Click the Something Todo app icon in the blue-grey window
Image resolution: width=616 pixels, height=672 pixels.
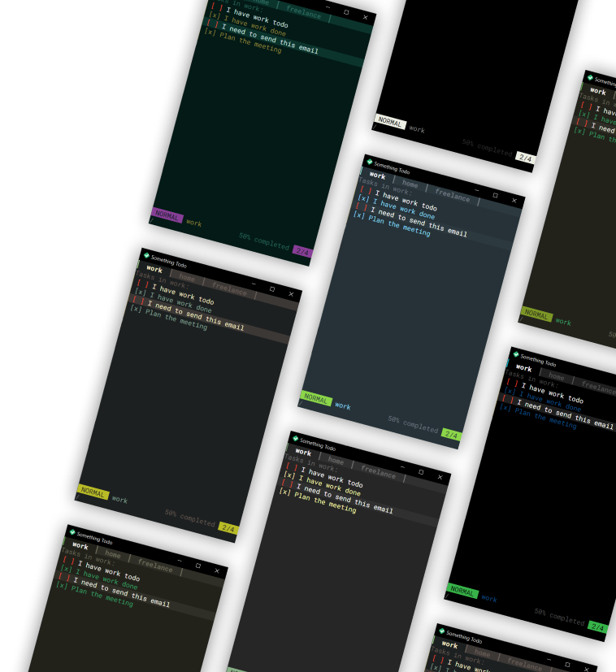pos(369,162)
